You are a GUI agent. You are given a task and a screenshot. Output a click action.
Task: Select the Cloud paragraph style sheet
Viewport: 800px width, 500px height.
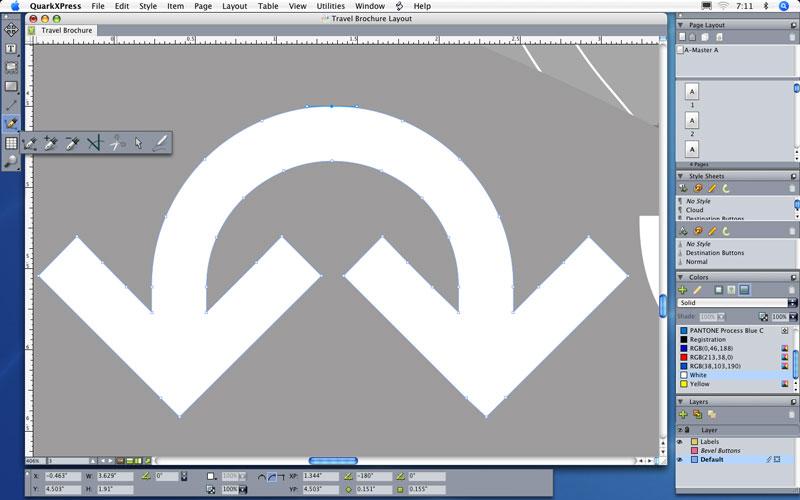tap(694, 210)
